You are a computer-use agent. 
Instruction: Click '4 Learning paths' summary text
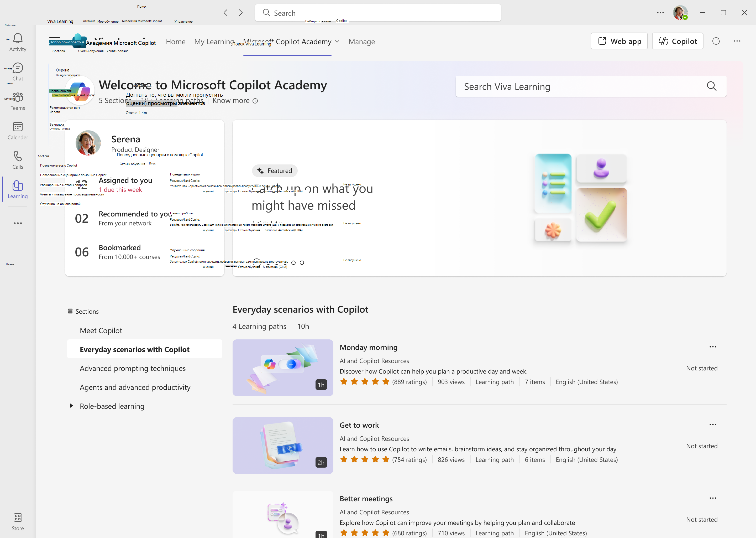pyautogui.click(x=259, y=326)
